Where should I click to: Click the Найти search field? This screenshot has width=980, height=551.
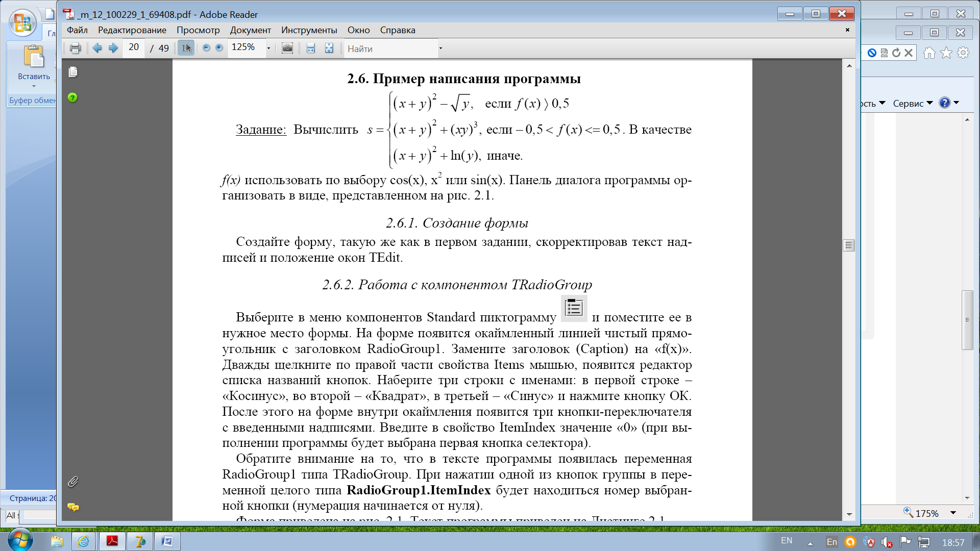[390, 49]
